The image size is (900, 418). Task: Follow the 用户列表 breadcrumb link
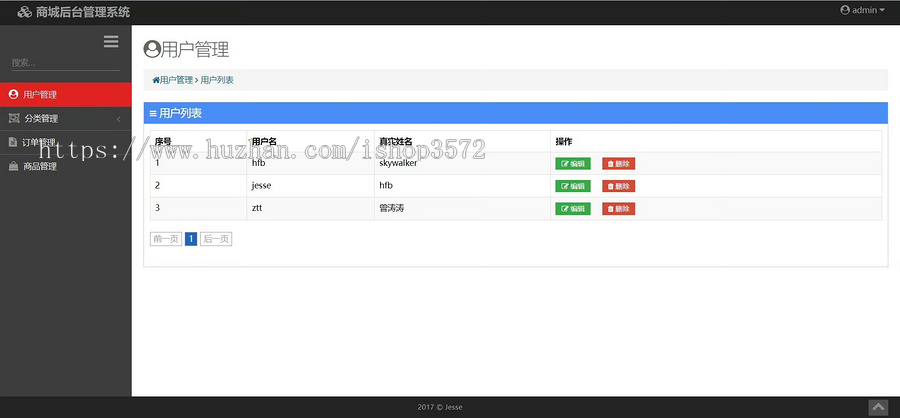pos(217,80)
